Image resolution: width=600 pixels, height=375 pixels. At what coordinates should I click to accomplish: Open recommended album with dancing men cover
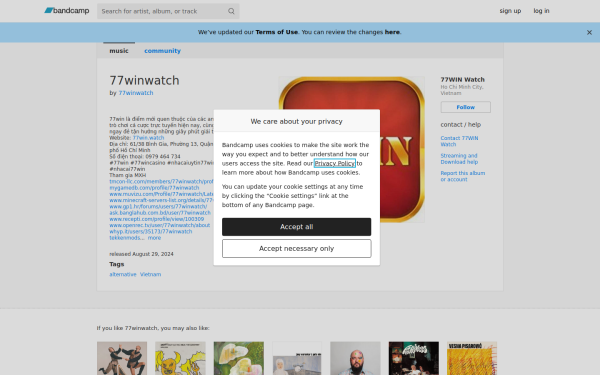(122, 358)
